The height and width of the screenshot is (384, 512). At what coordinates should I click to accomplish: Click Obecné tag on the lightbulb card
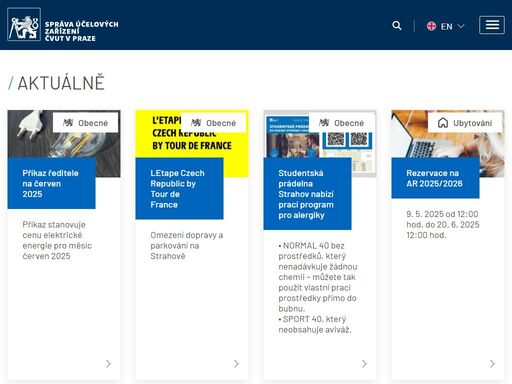pos(85,123)
